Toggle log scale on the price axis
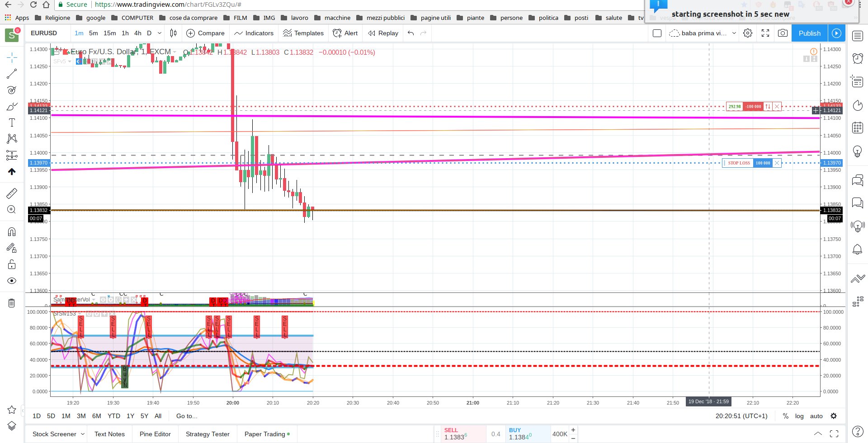This screenshot has height=443, width=868. pos(799,416)
